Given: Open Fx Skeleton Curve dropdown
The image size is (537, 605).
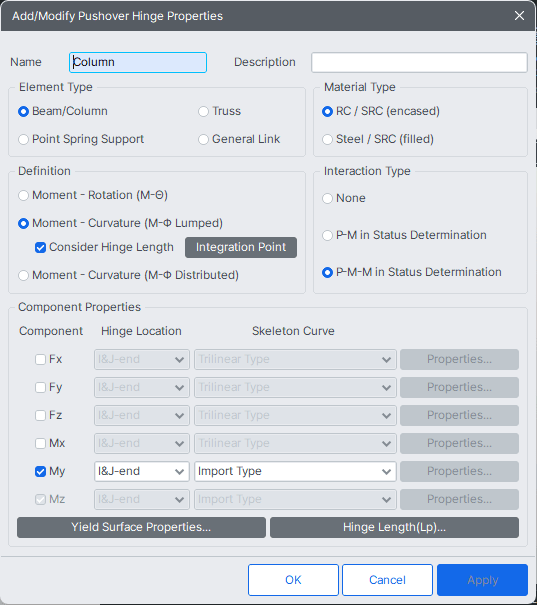Looking at the screenshot, I should pos(295,360).
